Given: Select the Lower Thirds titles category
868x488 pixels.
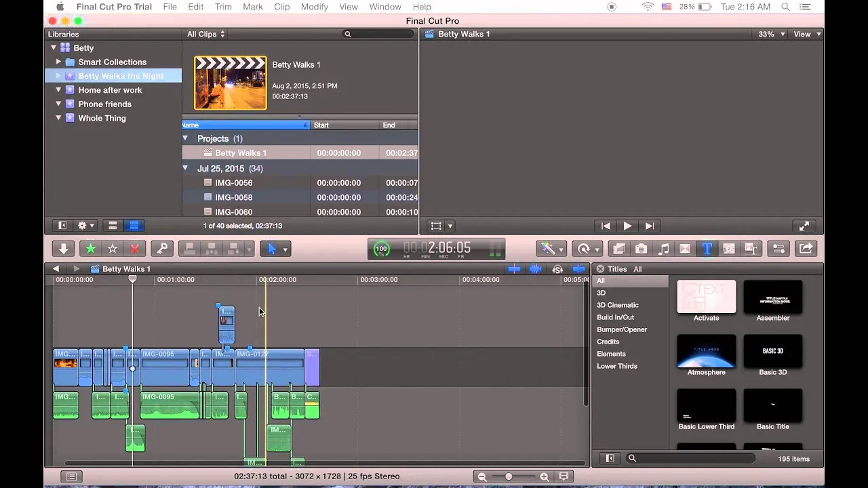Looking at the screenshot, I should 617,366.
